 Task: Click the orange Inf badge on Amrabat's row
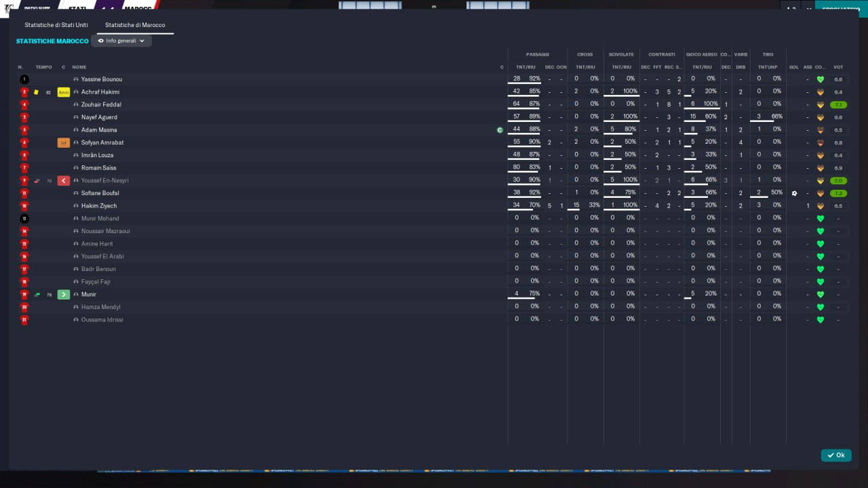64,143
